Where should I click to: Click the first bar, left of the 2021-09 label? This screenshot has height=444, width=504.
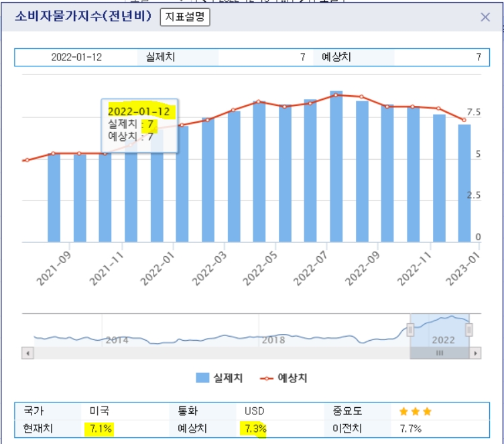[x=54, y=198]
